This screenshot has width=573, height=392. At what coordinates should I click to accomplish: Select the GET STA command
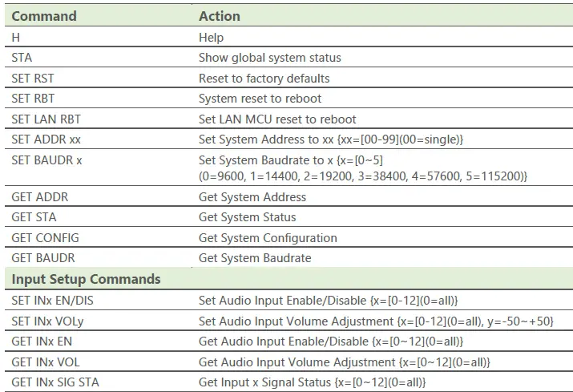[x=34, y=217]
